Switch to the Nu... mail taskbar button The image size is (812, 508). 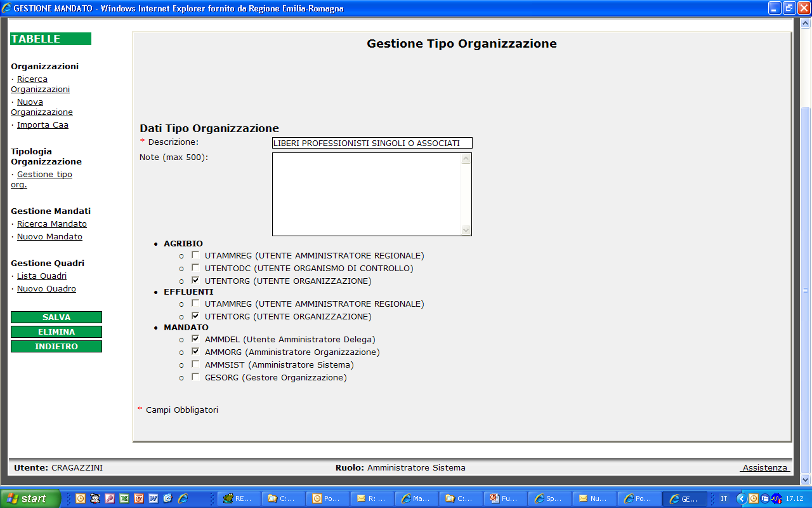(594, 498)
